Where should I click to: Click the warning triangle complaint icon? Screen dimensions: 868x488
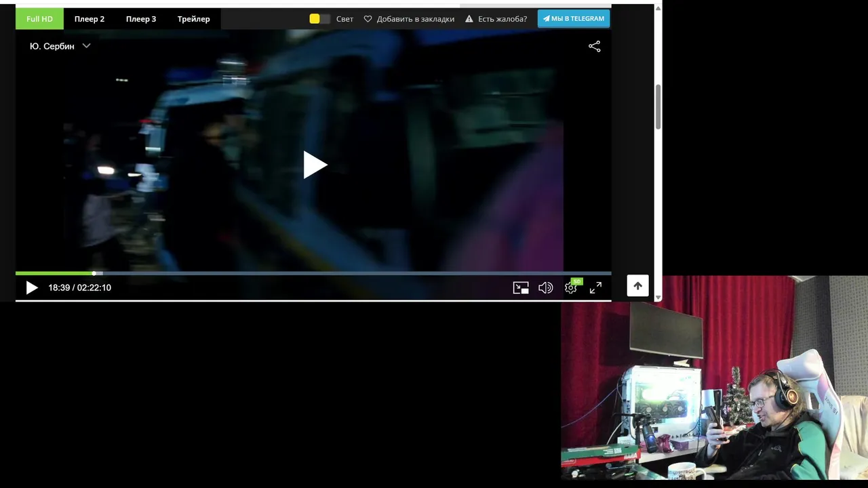pyautogui.click(x=469, y=19)
